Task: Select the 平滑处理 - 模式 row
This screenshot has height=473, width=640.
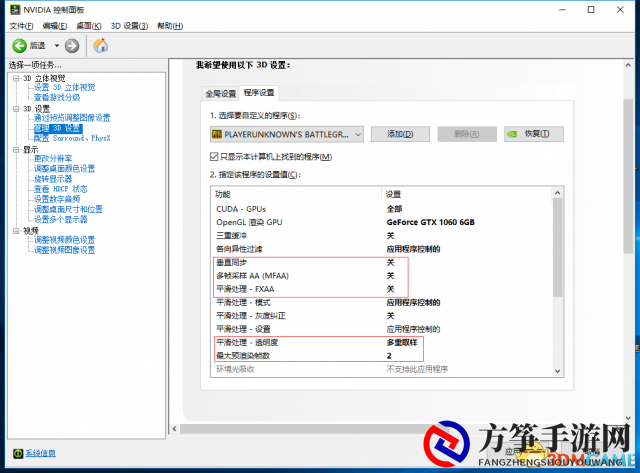Action: click(x=382, y=302)
